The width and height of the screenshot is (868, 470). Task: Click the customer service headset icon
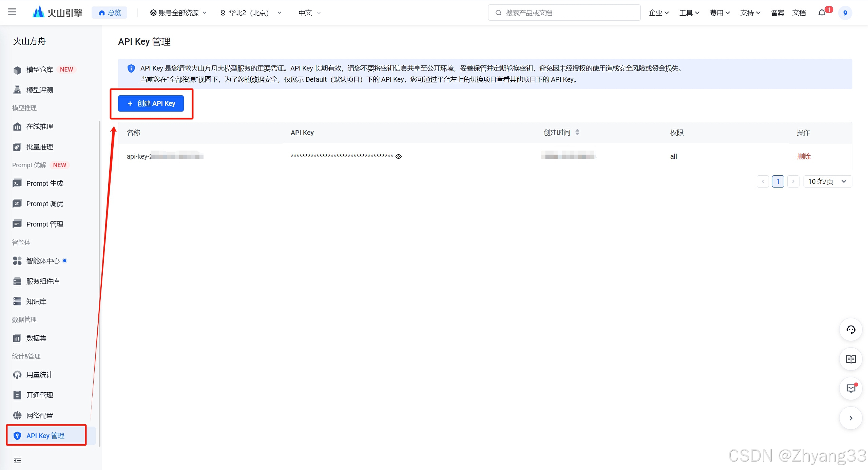click(x=851, y=330)
